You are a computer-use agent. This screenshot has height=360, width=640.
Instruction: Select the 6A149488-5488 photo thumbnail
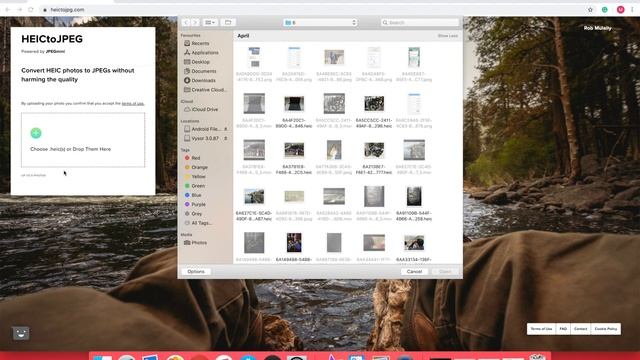294,243
